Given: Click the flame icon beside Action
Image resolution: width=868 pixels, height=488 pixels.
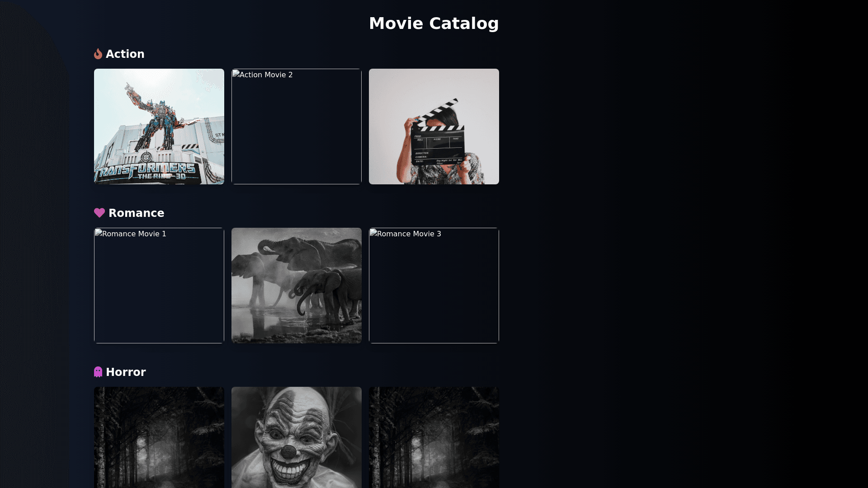Looking at the screenshot, I should point(98,54).
